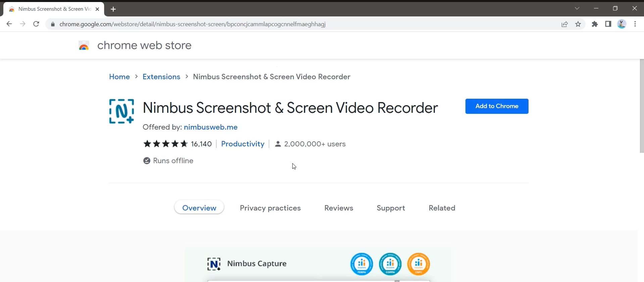Click the Runs offline label
Image resolution: width=644 pixels, height=282 pixels.
tap(173, 160)
